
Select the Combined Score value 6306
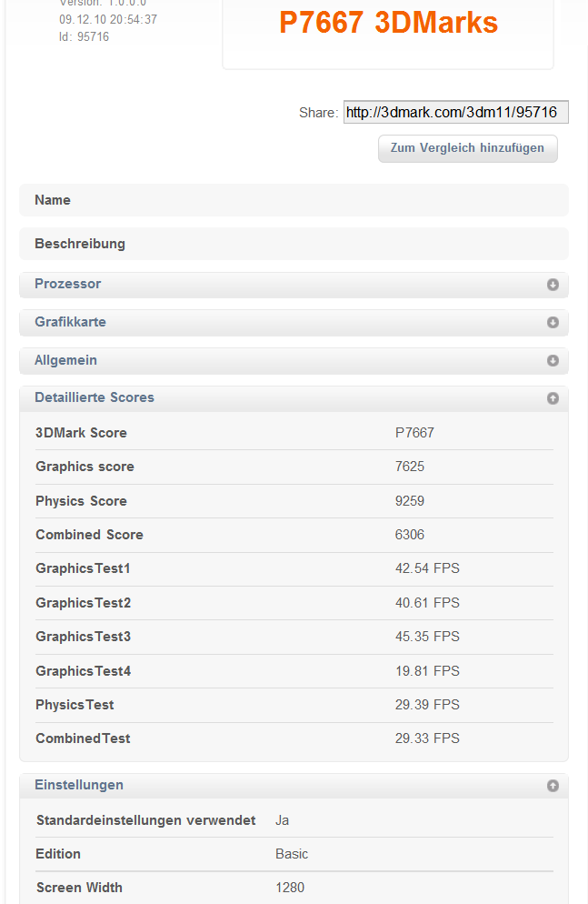pyautogui.click(x=410, y=535)
